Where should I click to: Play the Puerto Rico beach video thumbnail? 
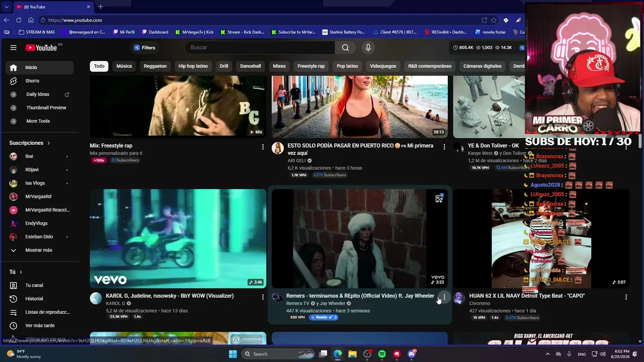(x=360, y=107)
